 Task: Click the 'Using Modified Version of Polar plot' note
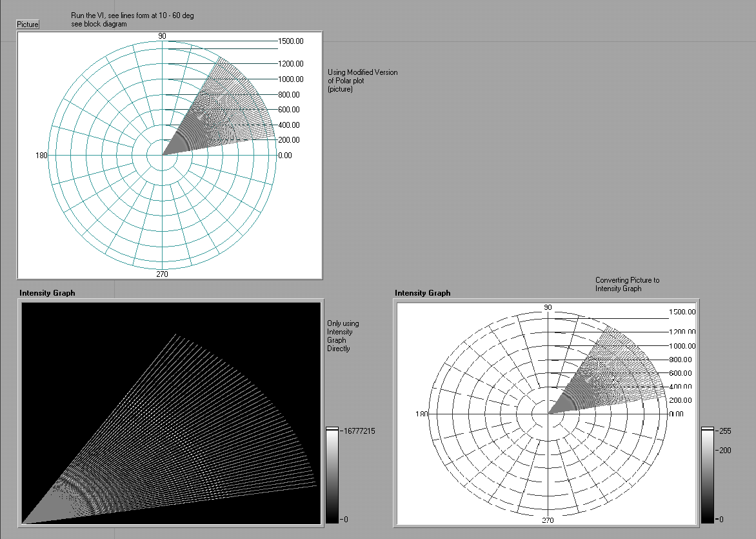[363, 81]
